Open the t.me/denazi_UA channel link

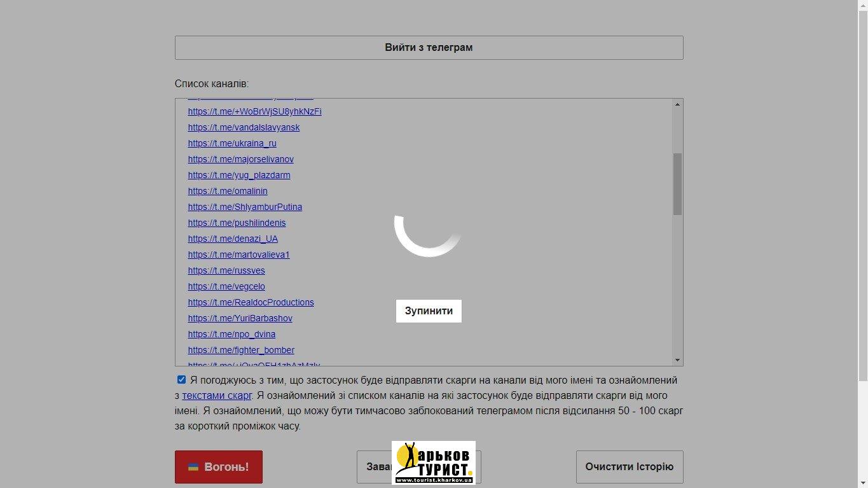pos(233,239)
